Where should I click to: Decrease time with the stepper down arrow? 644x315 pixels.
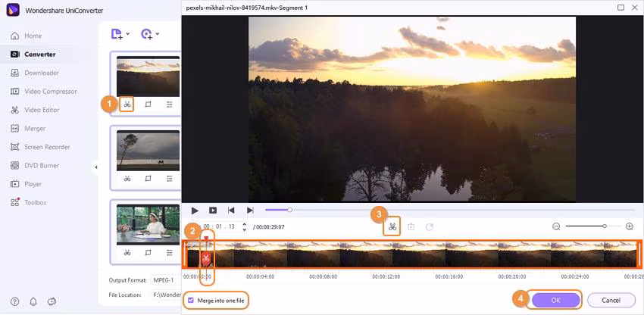pyautogui.click(x=245, y=229)
